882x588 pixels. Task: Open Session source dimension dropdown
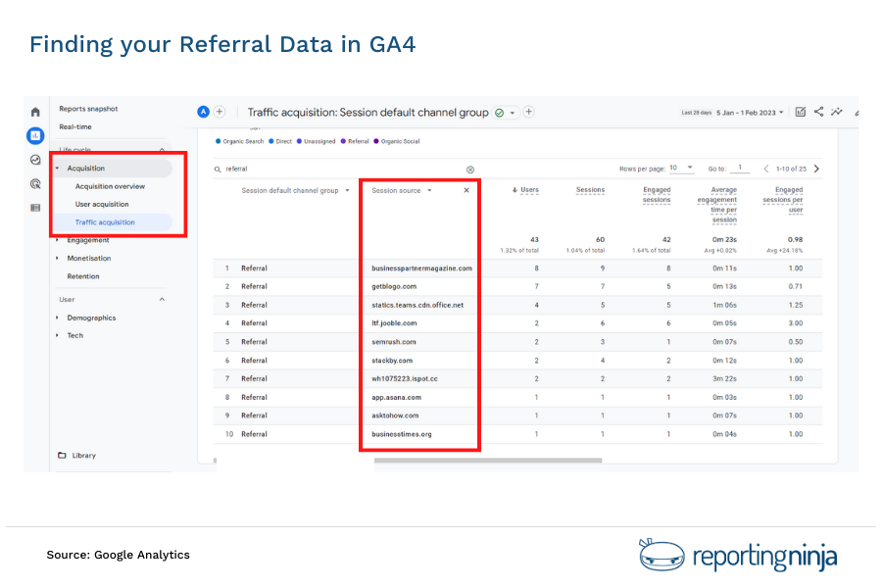coord(402,191)
